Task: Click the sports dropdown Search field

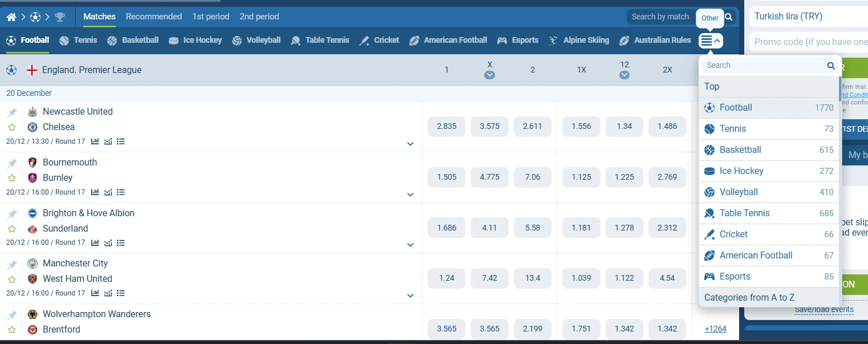Action: tap(764, 66)
